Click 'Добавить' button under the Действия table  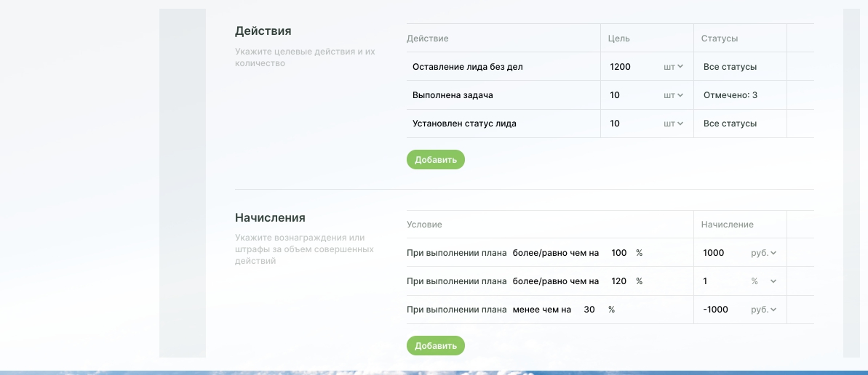(435, 160)
